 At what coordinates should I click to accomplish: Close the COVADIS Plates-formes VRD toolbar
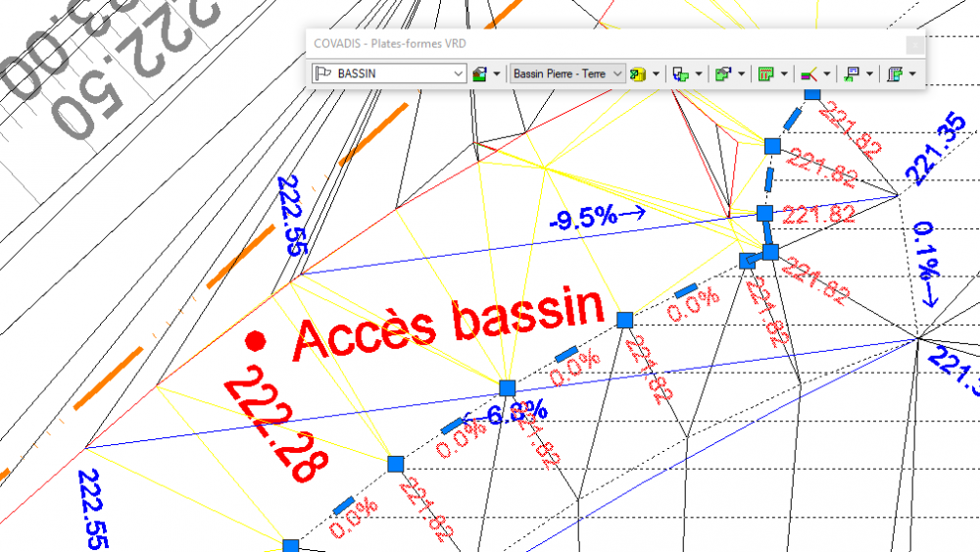[914, 44]
